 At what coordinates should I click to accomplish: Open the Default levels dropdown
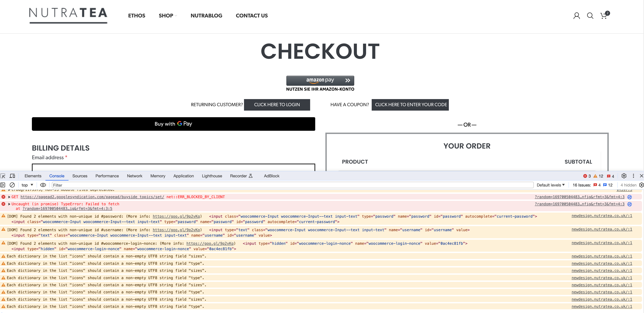coord(551,185)
